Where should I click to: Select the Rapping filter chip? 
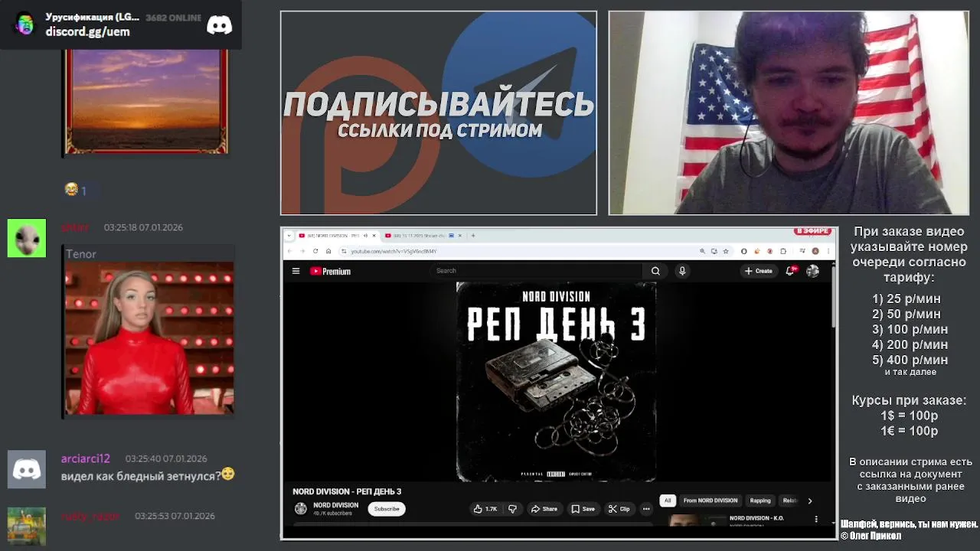pyautogui.click(x=760, y=500)
